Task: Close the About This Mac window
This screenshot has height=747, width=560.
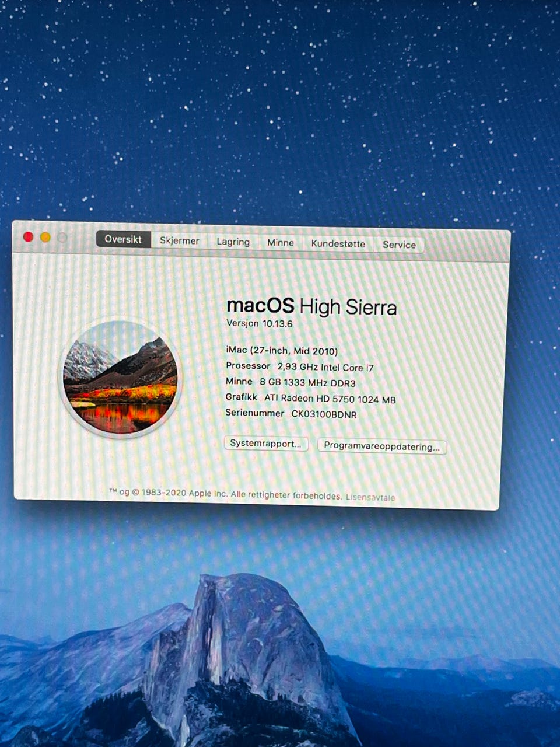Action: point(28,237)
